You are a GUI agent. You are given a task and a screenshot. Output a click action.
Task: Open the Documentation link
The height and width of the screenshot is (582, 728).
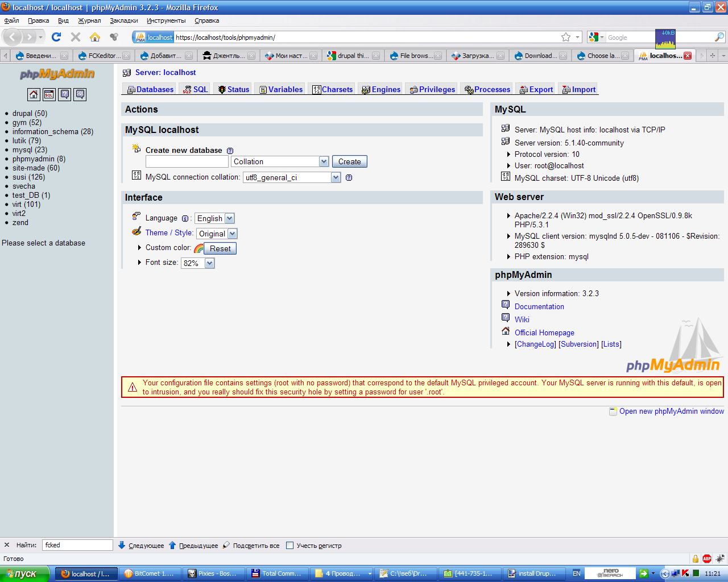tap(539, 306)
